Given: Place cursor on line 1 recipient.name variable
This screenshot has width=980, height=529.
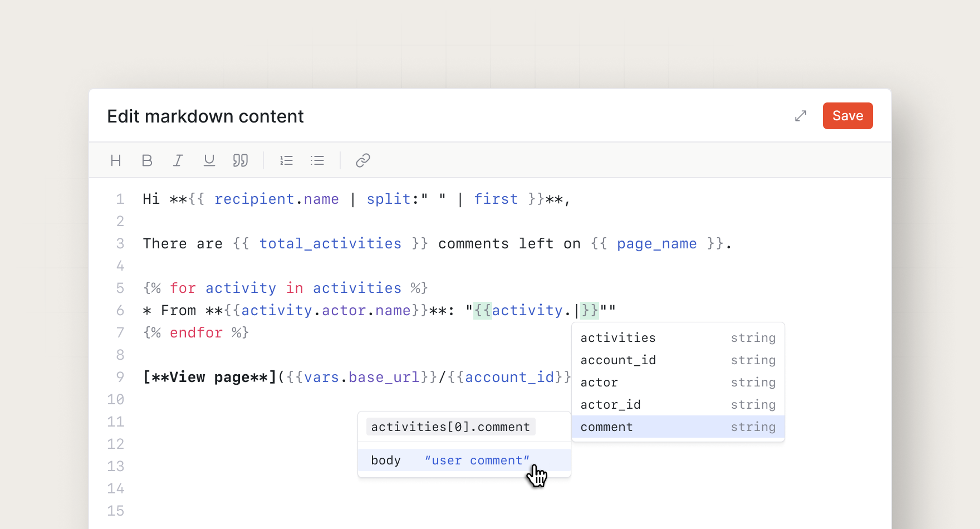Looking at the screenshot, I should [276, 199].
